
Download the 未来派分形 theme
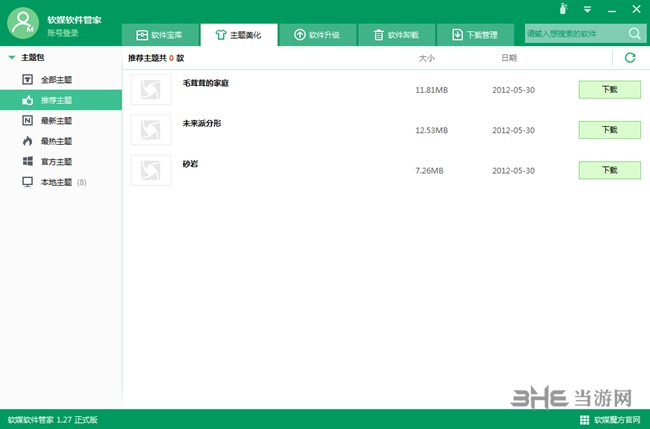coord(609,130)
